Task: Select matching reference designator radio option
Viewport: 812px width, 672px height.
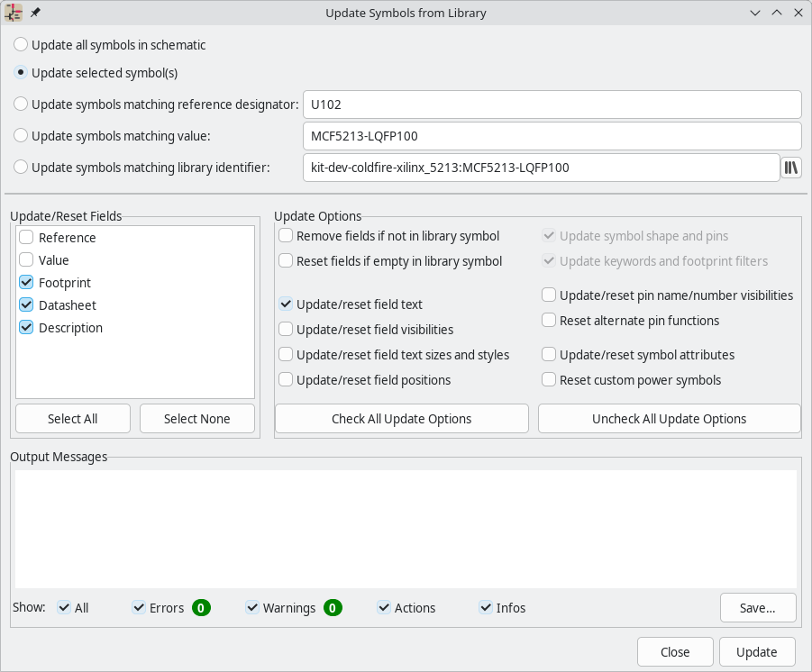Action: [x=21, y=104]
